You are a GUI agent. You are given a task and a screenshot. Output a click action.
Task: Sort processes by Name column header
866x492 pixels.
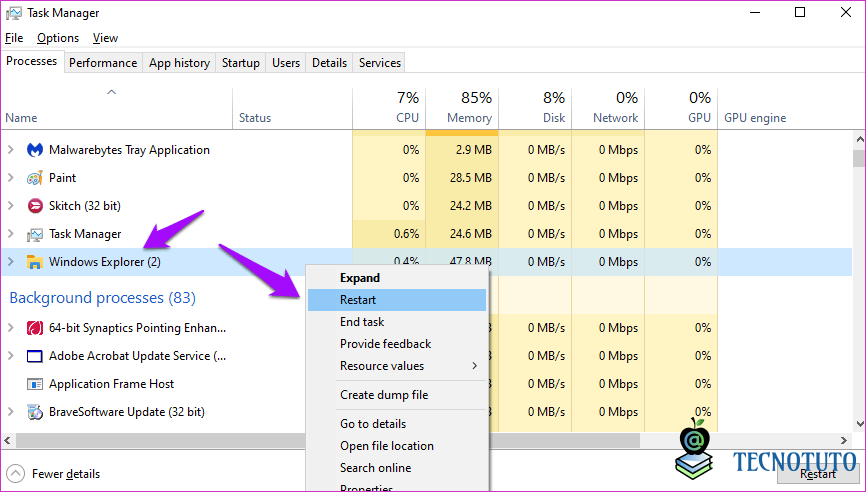coord(116,108)
